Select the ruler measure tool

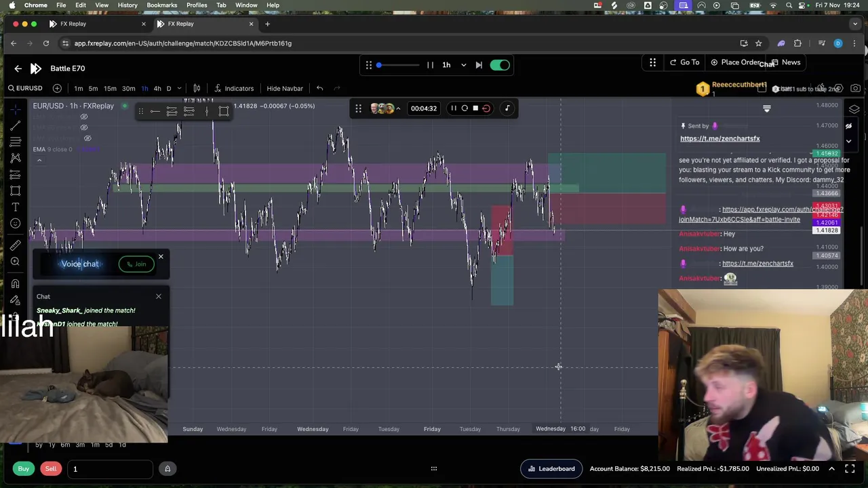(x=16, y=245)
